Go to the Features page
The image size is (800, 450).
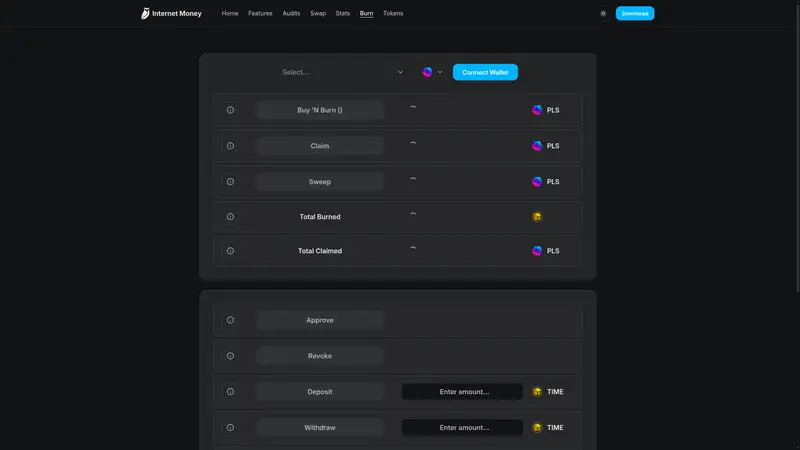tap(260, 13)
